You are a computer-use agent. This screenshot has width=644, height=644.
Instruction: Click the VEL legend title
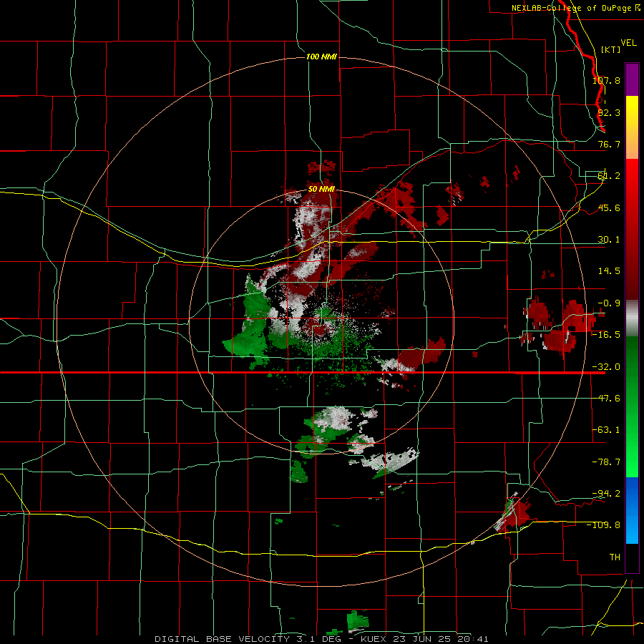628,43
